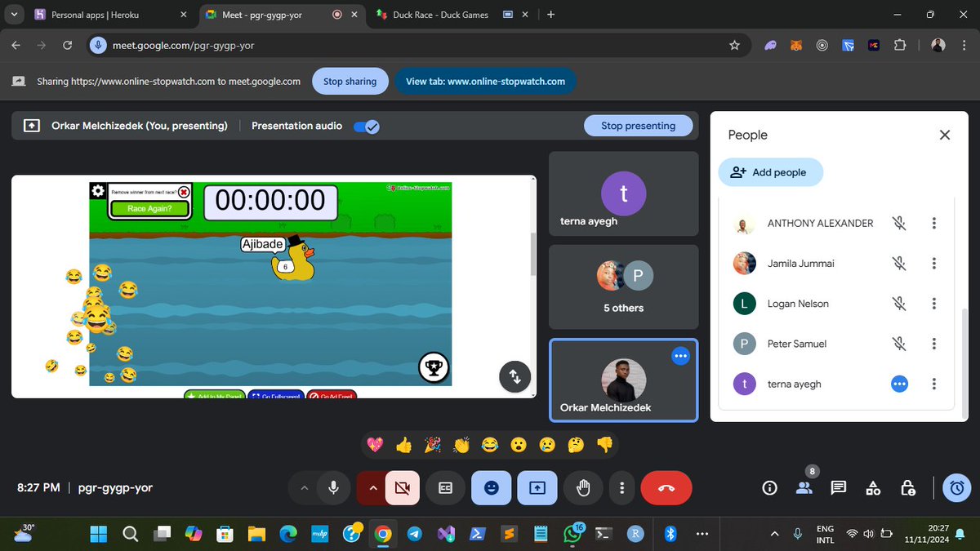The image size is (980, 551).
Task: Bookmark this page with star icon
Action: (x=734, y=46)
